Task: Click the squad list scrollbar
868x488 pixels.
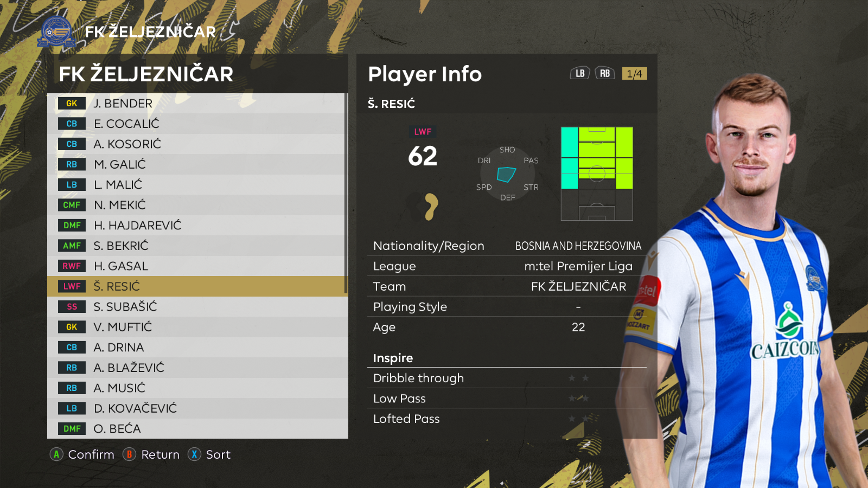Action: pos(346,194)
